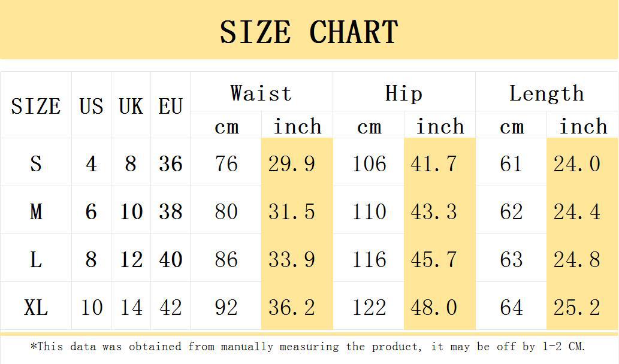Select the SIZE column header

point(36,105)
